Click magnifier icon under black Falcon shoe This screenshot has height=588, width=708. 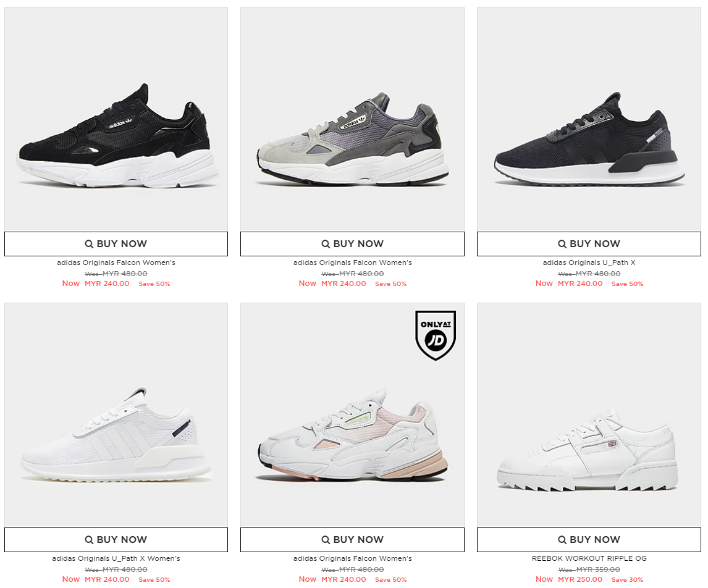[x=89, y=244]
